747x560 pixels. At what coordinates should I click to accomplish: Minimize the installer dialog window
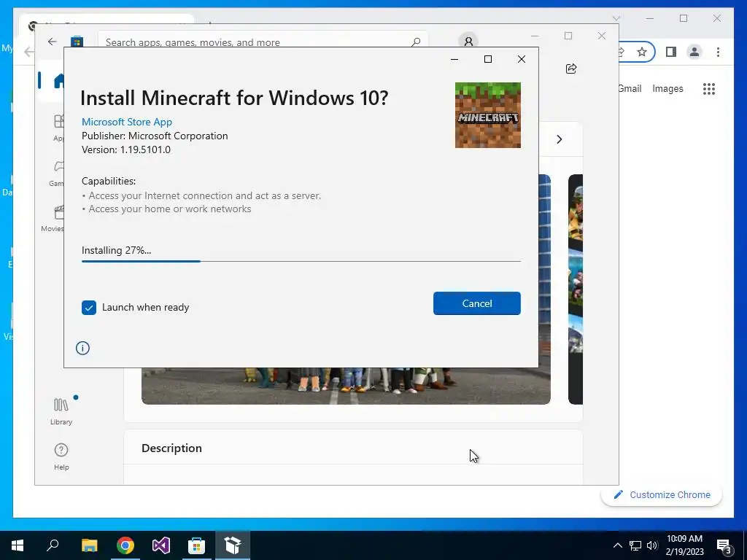coord(454,59)
